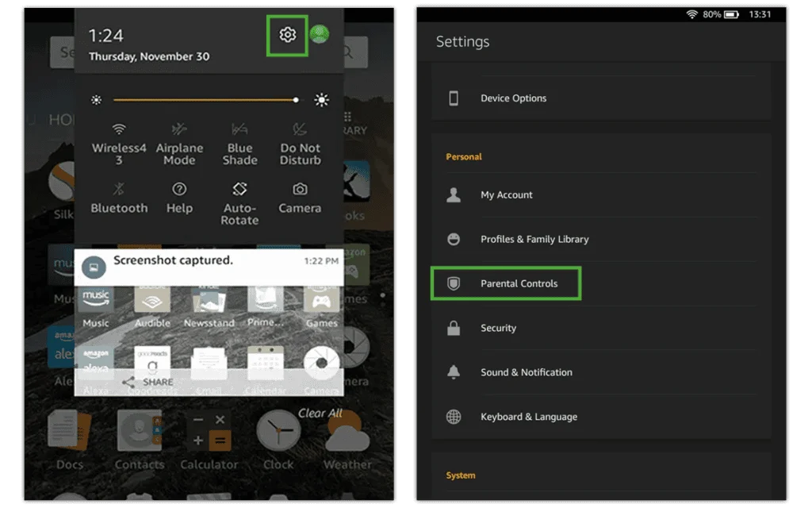Tap the high brightness sun icon
Image resolution: width=812 pixels, height=508 pixels.
pos(322,100)
